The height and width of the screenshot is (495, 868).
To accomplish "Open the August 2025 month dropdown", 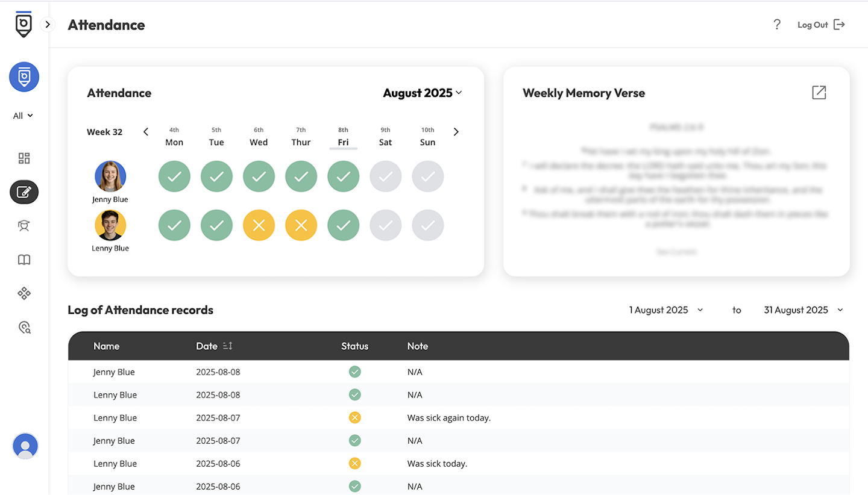I will click(423, 93).
